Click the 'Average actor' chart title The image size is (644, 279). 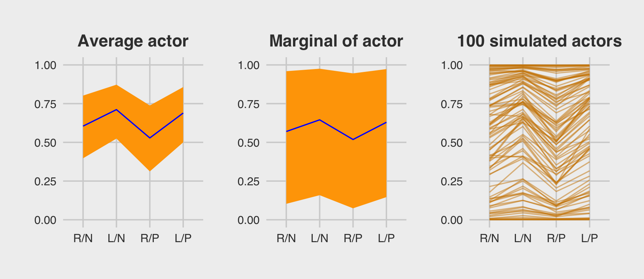pos(133,41)
